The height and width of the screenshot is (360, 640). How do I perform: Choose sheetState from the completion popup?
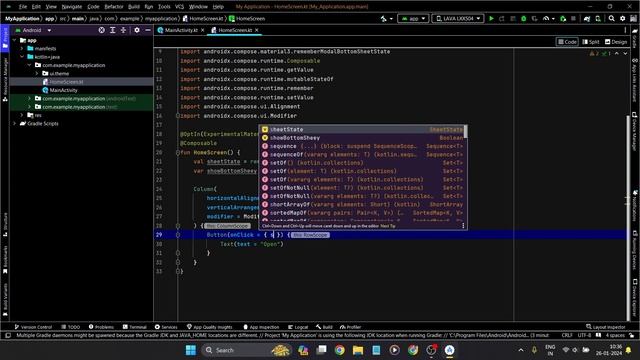click(363, 129)
